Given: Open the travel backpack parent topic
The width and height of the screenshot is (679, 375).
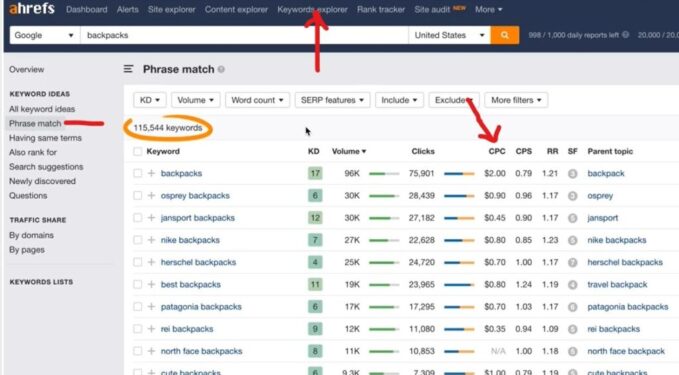Looking at the screenshot, I should point(617,284).
